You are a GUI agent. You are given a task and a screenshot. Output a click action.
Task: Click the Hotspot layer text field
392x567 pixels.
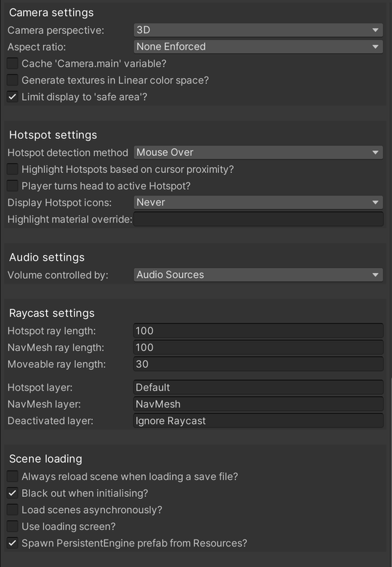click(x=258, y=388)
